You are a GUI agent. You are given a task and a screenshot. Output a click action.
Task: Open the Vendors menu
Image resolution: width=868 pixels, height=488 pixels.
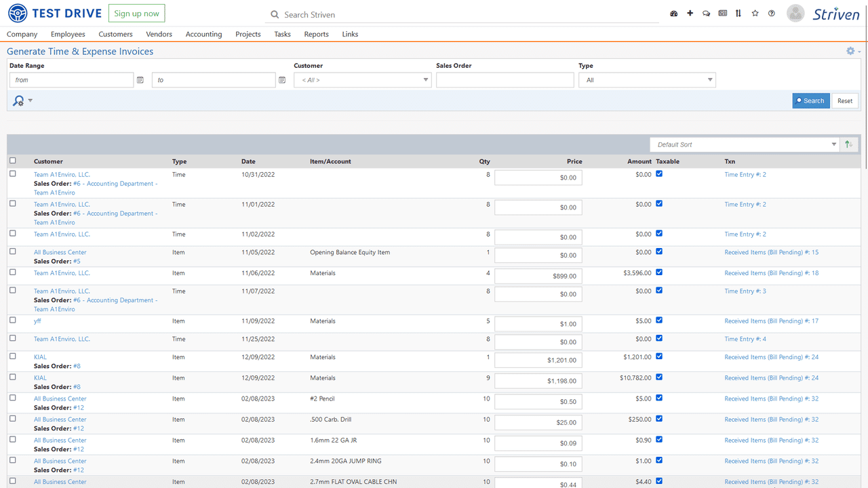[159, 34]
